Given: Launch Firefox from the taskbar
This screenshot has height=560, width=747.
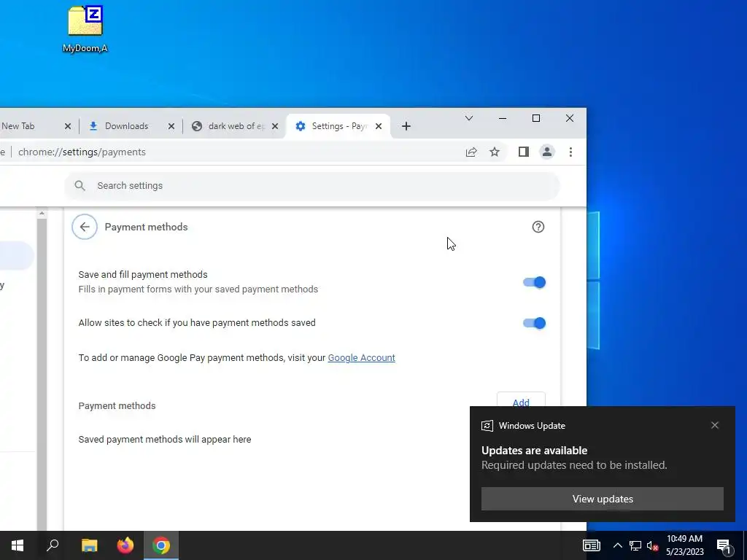Looking at the screenshot, I should pos(125,545).
